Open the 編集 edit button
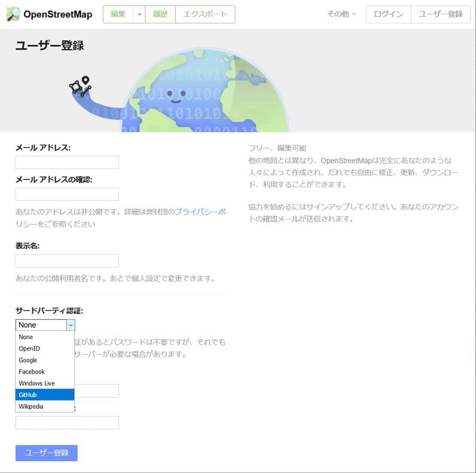This screenshot has width=476, height=473. [118, 14]
